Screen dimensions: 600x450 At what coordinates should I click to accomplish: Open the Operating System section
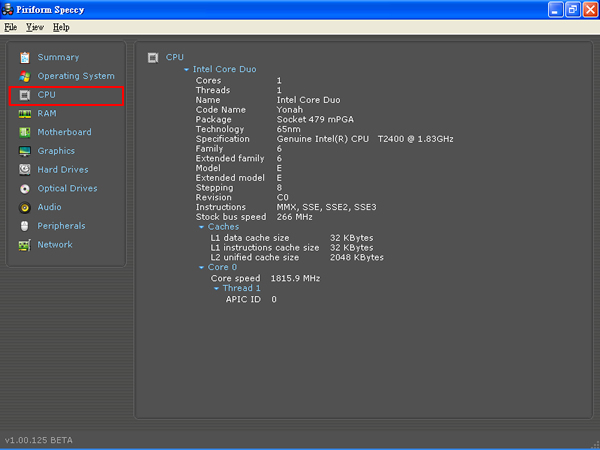pyautogui.click(x=76, y=76)
